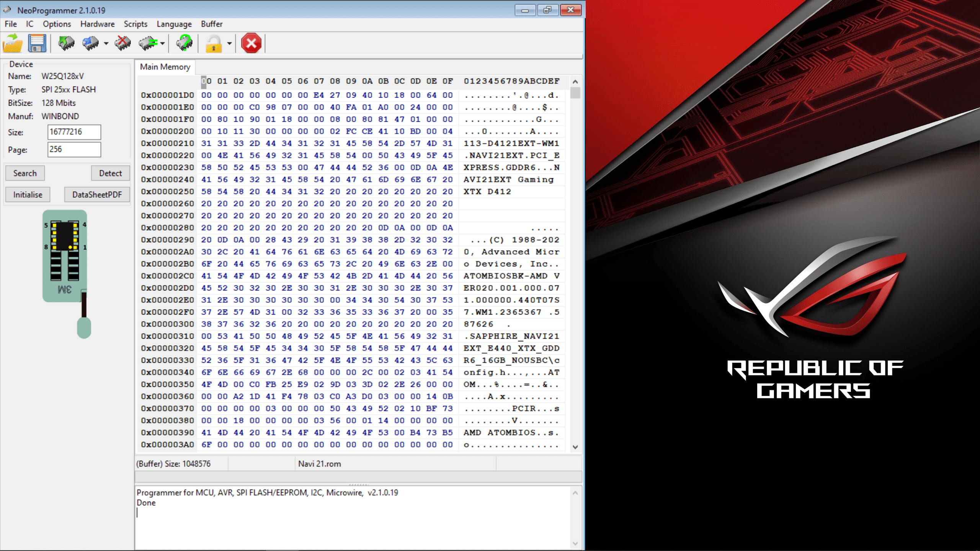
Task: Click the hex editor scrollbar thumb
Action: pos(575,93)
